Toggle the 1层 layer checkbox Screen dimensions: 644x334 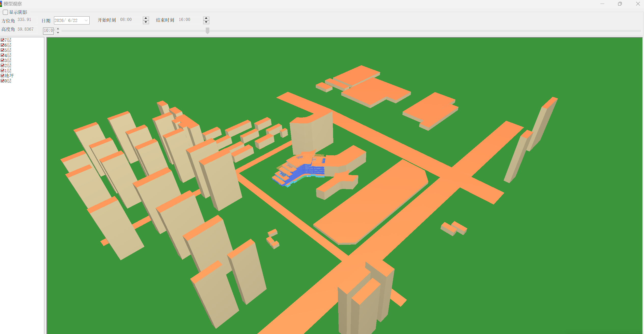pos(3,71)
